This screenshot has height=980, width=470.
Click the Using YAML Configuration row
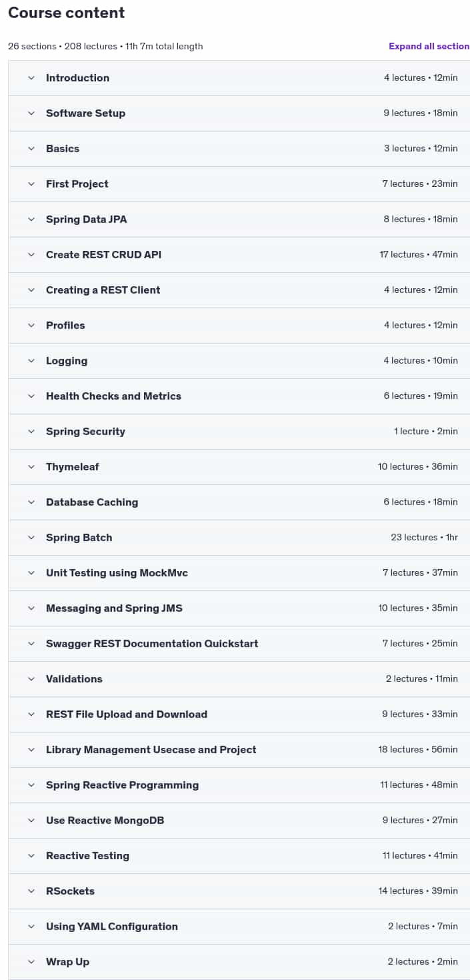(239, 927)
